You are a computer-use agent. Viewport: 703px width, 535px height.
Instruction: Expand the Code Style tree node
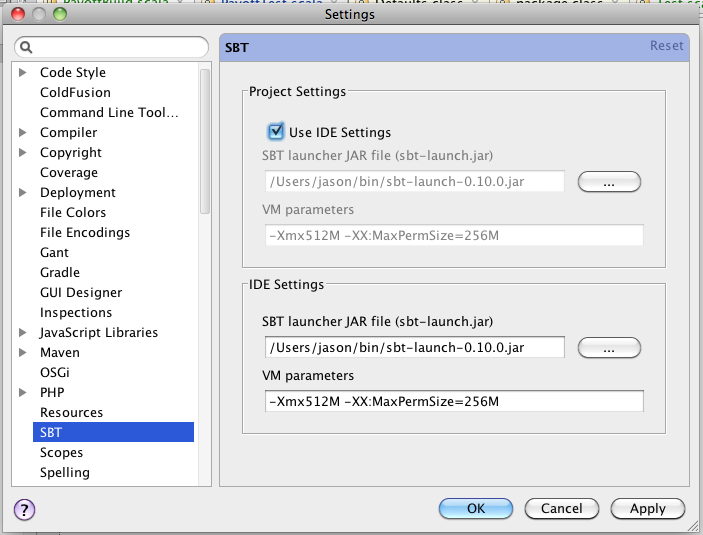tap(22, 72)
